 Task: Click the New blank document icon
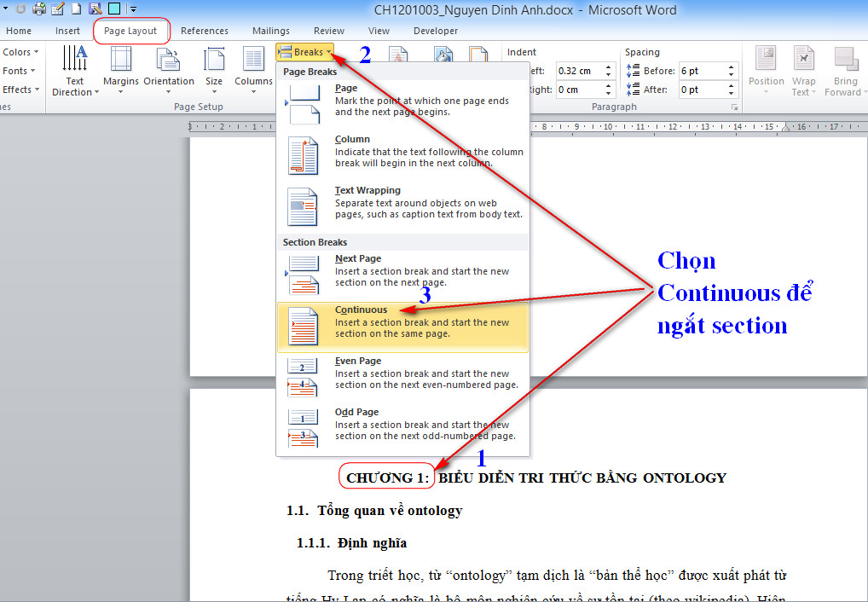tap(77, 9)
